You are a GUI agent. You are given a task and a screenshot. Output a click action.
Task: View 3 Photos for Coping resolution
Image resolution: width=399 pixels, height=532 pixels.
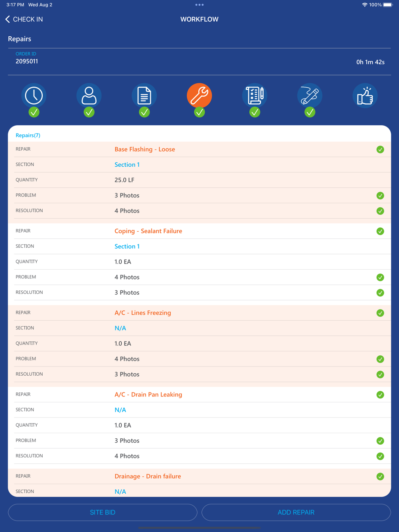tap(127, 293)
